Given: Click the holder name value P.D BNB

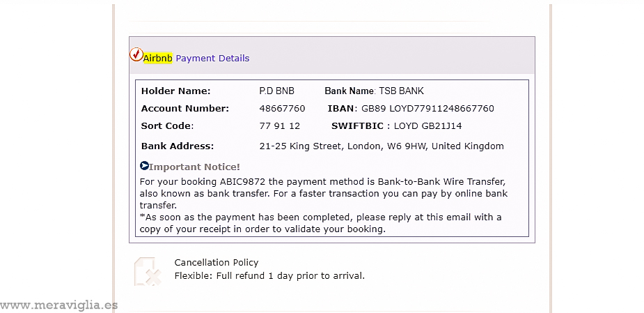Looking at the screenshot, I should 276,91.
